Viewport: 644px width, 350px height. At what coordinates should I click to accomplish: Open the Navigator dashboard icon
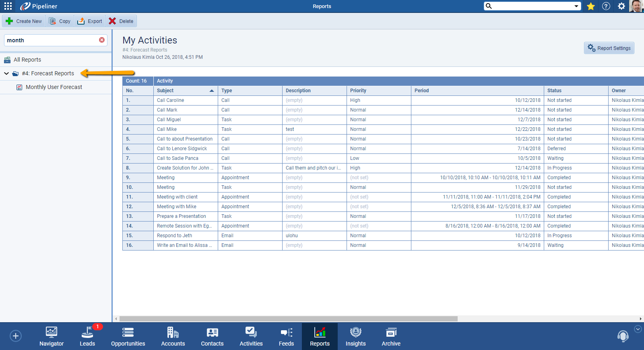coord(52,336)
